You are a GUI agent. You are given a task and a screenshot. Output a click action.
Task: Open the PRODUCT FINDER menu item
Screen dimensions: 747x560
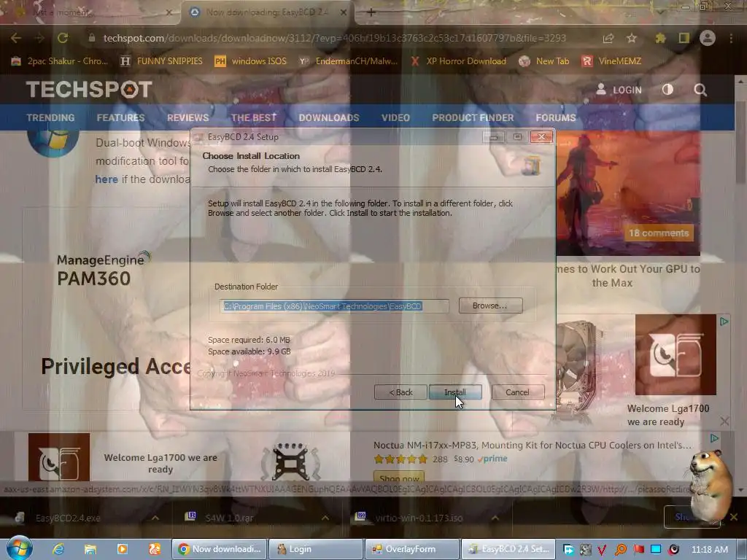(x=473, y=117)
